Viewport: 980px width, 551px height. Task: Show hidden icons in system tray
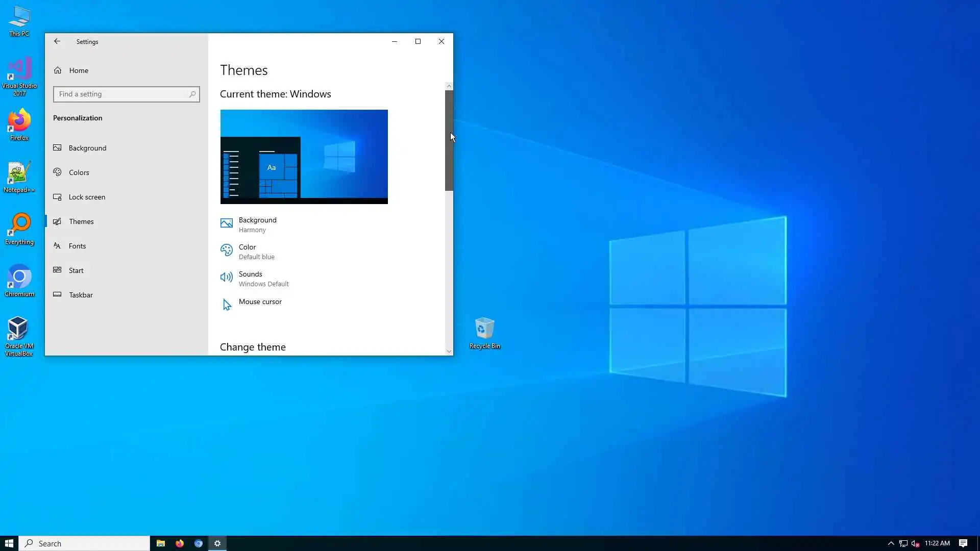pos(891,543)
